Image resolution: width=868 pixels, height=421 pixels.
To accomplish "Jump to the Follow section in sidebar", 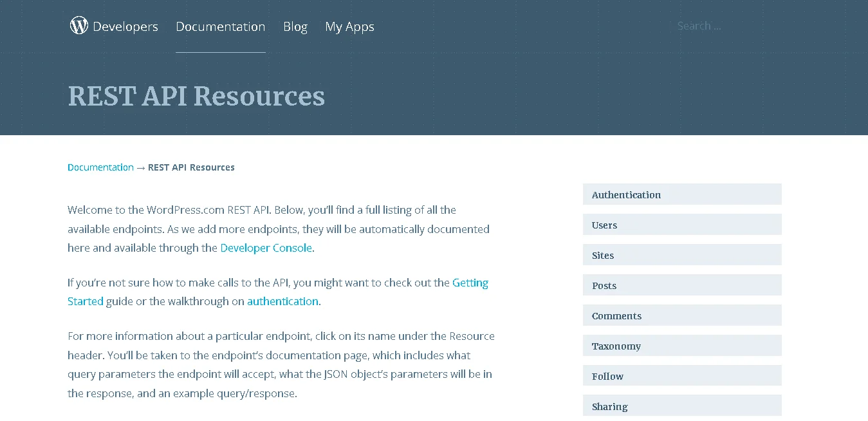I will click(x=682, y=376).
